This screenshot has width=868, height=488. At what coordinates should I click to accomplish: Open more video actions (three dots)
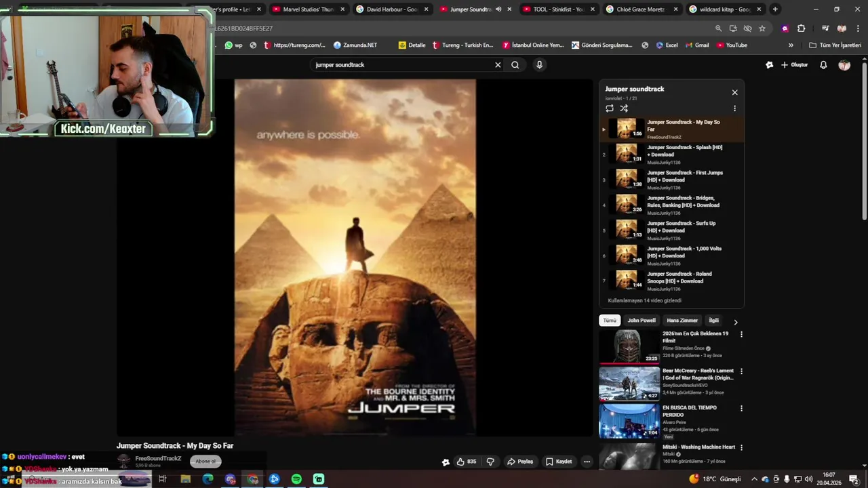coord(587,462)
